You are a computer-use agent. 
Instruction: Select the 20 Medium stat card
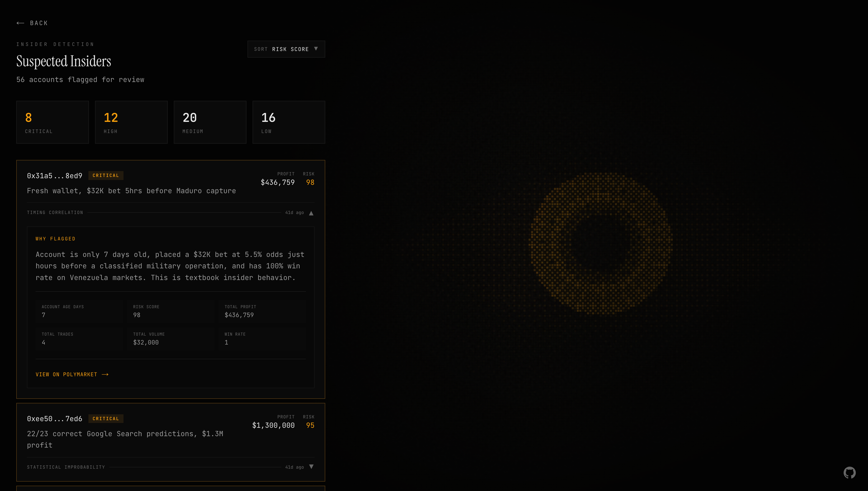210,122
